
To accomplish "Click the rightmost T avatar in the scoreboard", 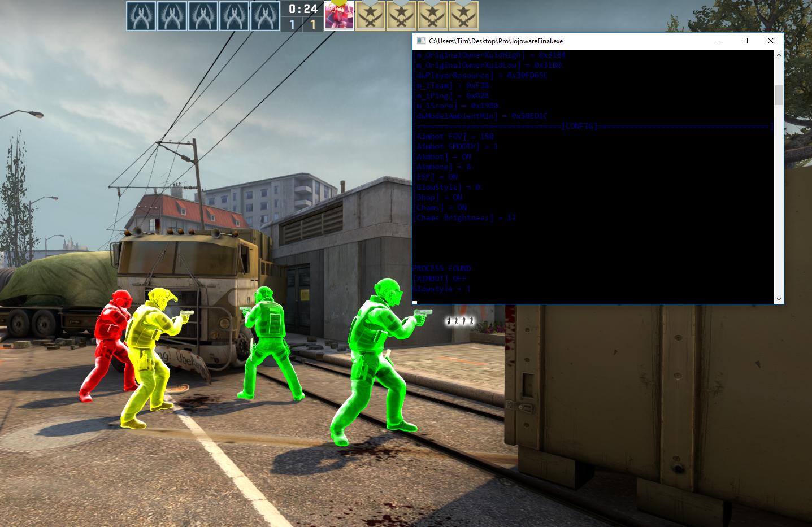I will 463,15.
